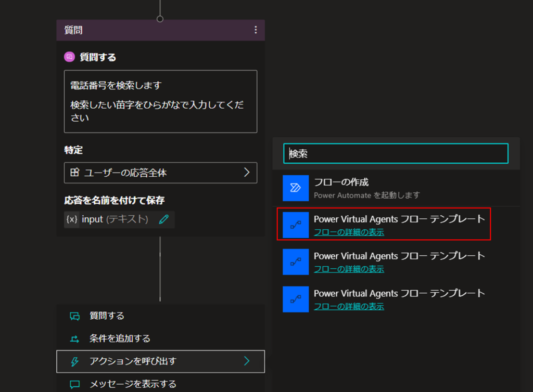Click the 応答を名前を付けて保存 label
The image size is (533, 392).
(115, 200)
